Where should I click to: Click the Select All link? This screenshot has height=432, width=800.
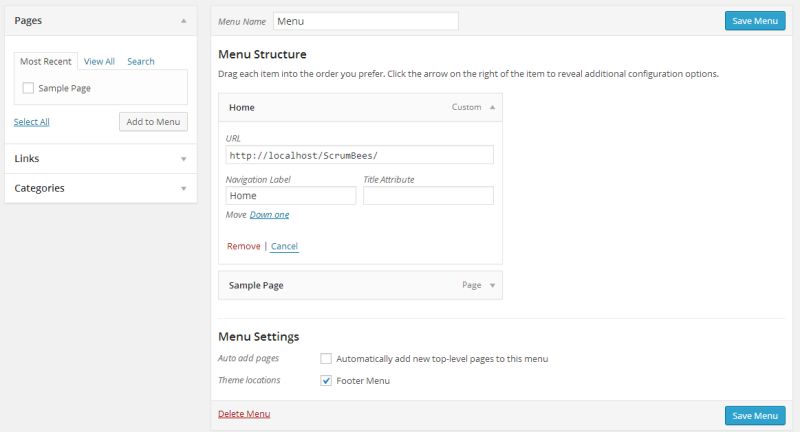[32, 122]
